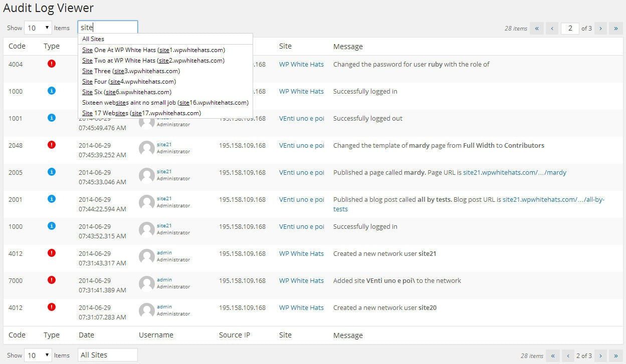Image resolution: width=626 pixels, height=364 pixels.
Task: Go to the first page using top pagination
Action: pyautogui.click(x=537, y=28)
